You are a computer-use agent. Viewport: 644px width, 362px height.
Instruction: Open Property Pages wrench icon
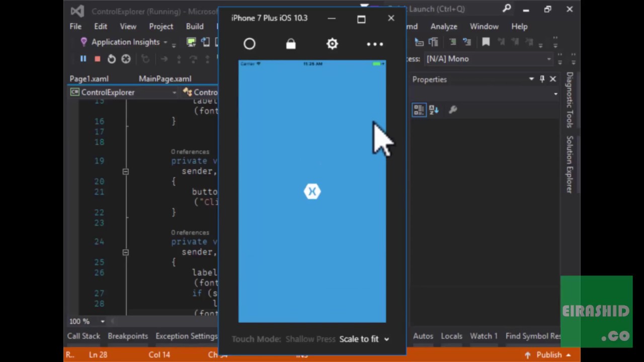[x=453, y=110]
